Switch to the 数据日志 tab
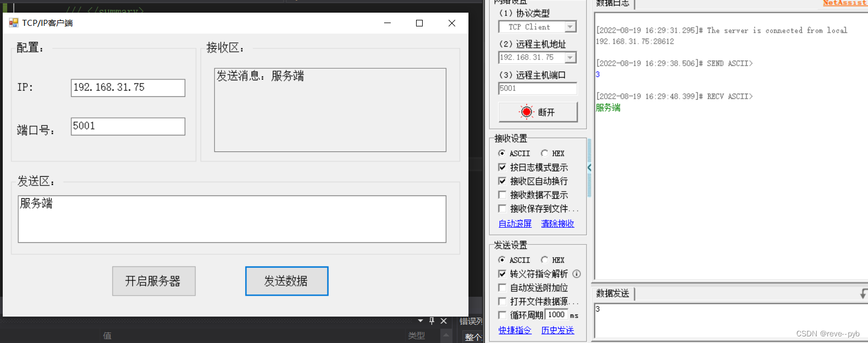 point(613,3)
